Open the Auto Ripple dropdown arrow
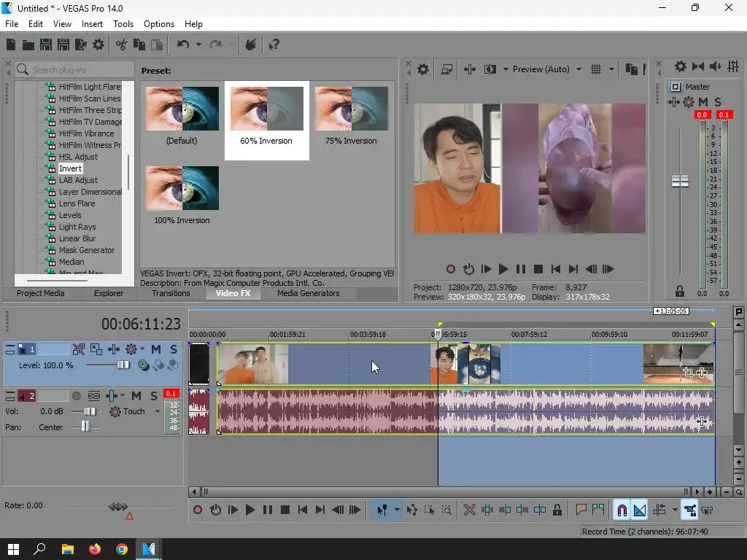This screenshot has height=560, width=747. click(675, 510)
